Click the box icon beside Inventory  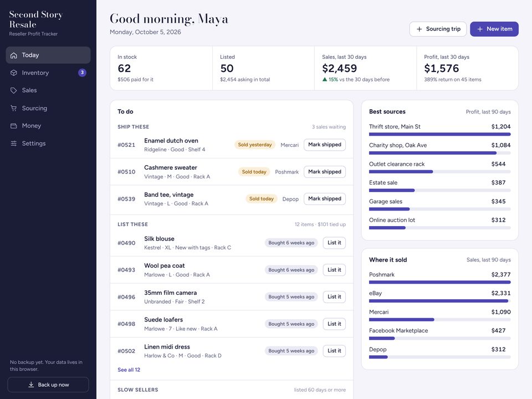[13, 73]
